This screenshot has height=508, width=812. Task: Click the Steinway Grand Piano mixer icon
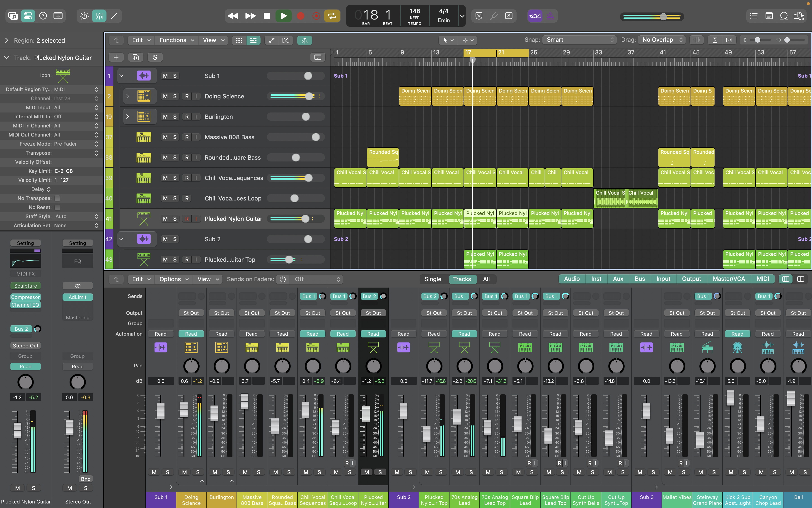[707, 347]
